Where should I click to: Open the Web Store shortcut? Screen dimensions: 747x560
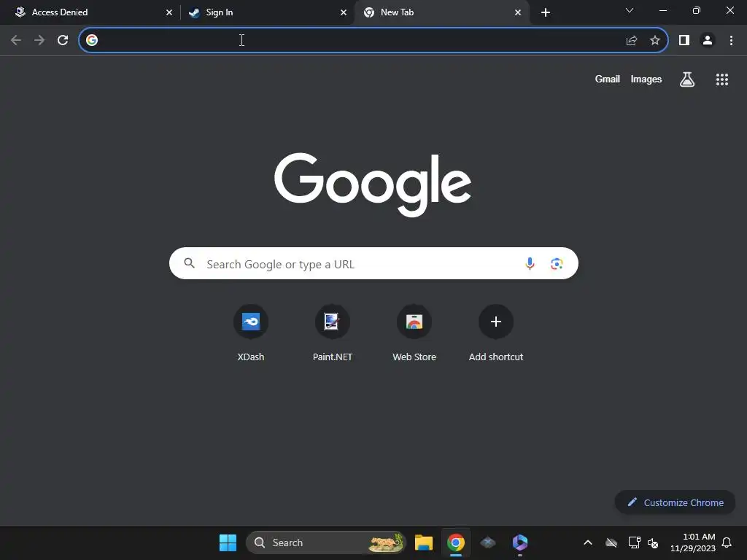[x=414, y=333]
